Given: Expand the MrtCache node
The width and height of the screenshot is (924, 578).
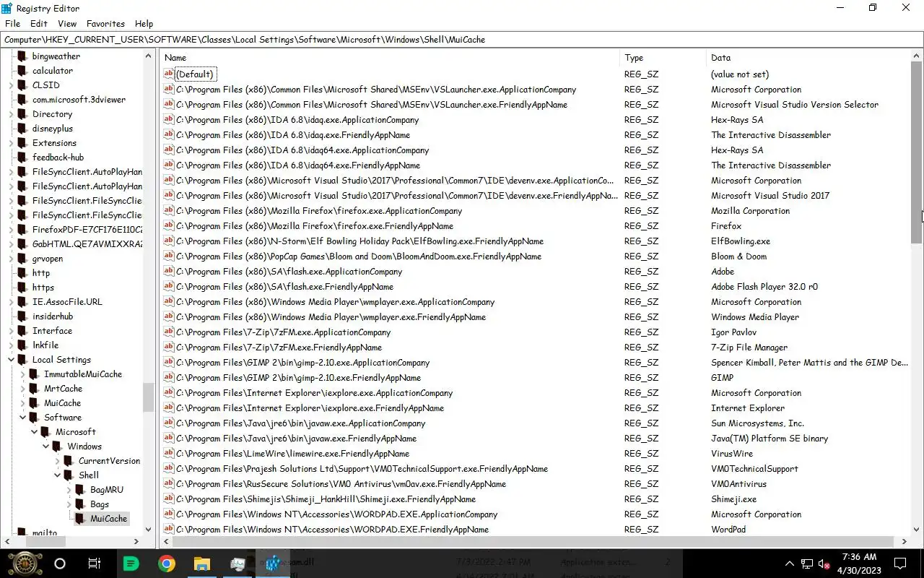Looking at the screenshot, I should [22, 389].
